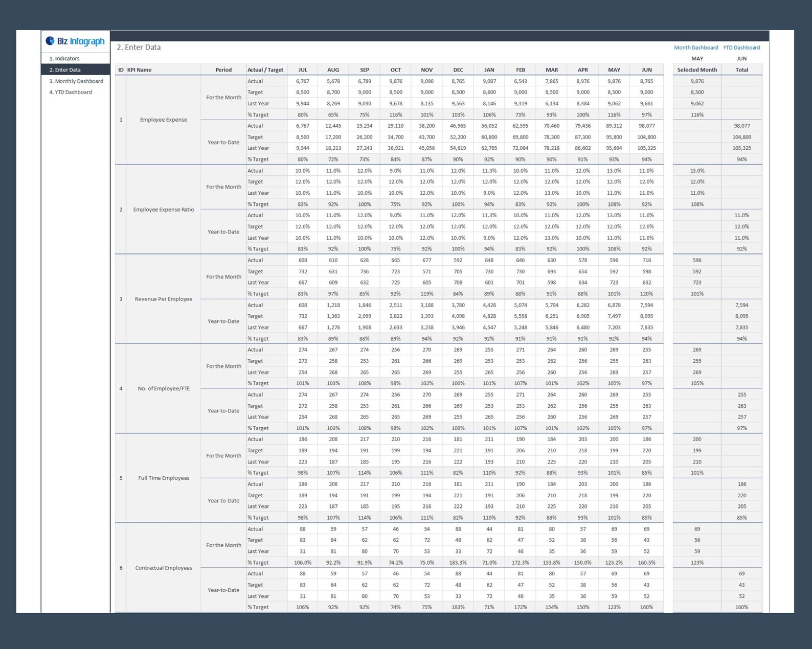Viewport: 812px width, 649px height.
Task: Select the 'Revenue Per Employee' KPI cell
Action: (x=163, y=299)
